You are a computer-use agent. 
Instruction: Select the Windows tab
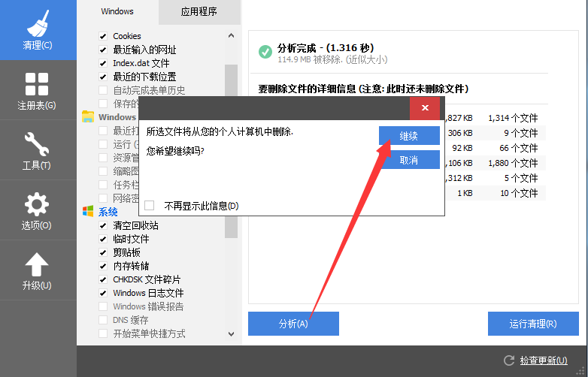click(117, 12)
